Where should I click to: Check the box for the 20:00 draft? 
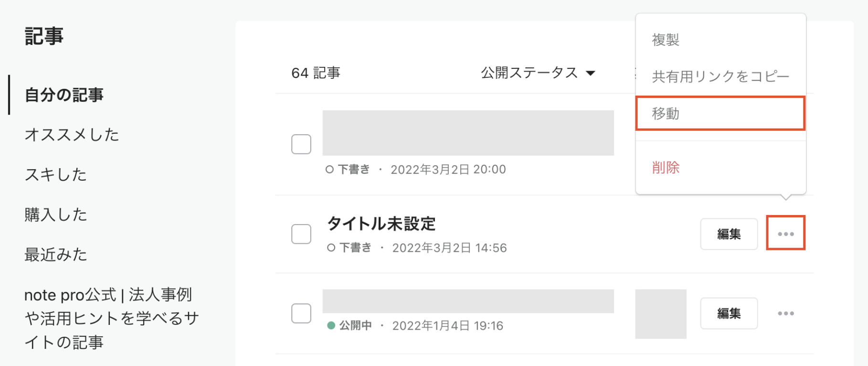(301, 144)
